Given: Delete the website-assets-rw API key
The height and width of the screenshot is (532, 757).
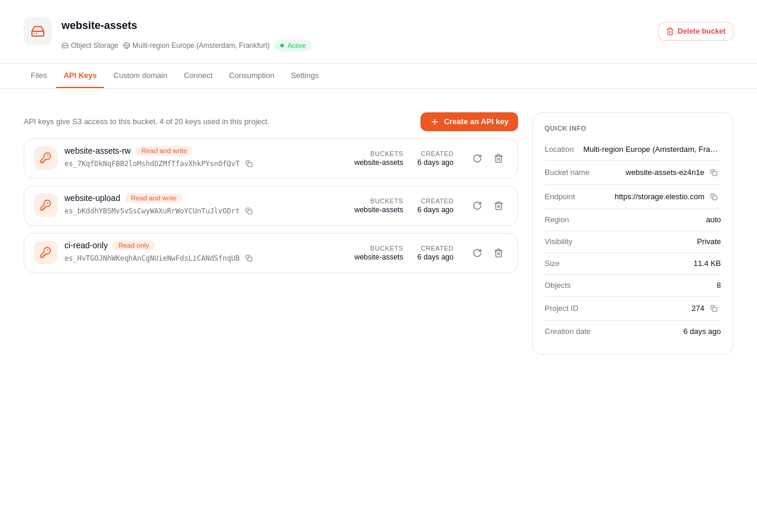Looking at the screenshot, I should [499, 158].
